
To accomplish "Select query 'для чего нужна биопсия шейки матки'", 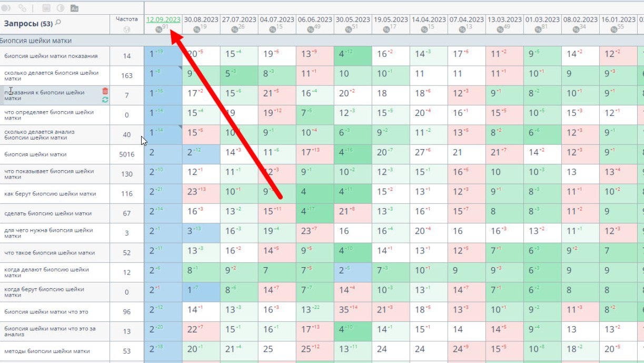I will coord(48,233).
